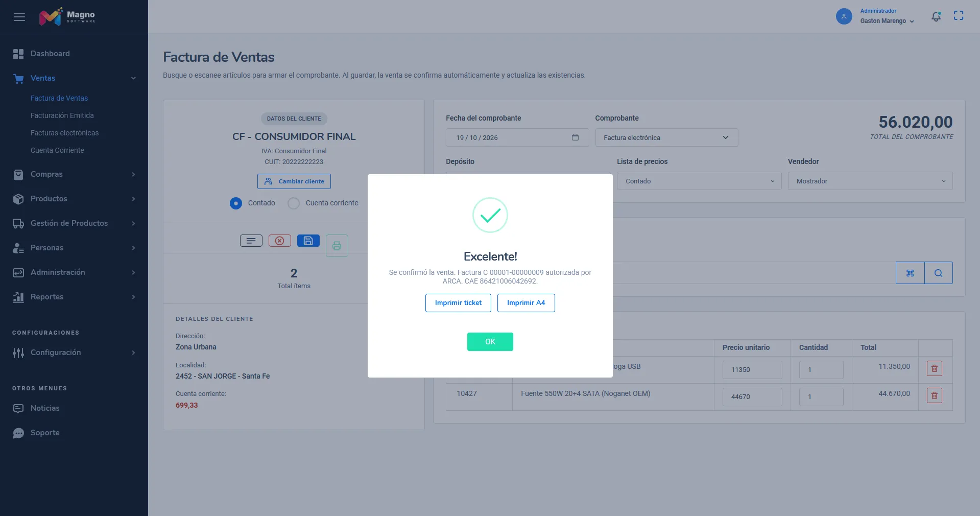Screen dimensions: 980x516
Task: Click the Dashboard grid icon
Action: [x=18, y=54]
